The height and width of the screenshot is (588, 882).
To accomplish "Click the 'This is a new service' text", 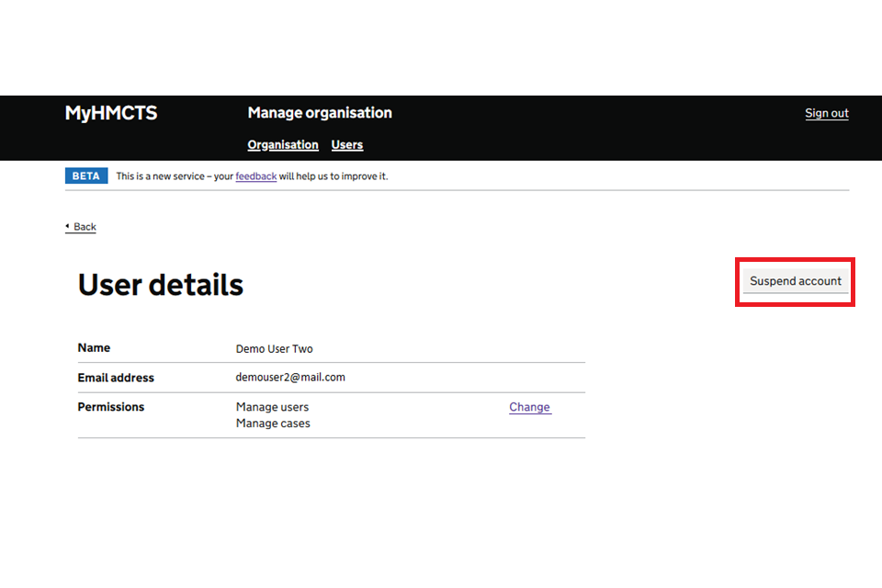I will pos(164,176).
